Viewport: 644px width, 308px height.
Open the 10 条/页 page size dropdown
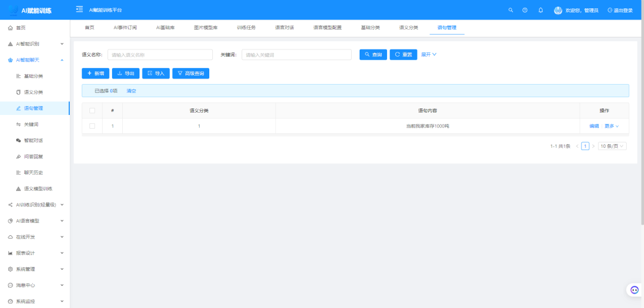coord(612,146)
